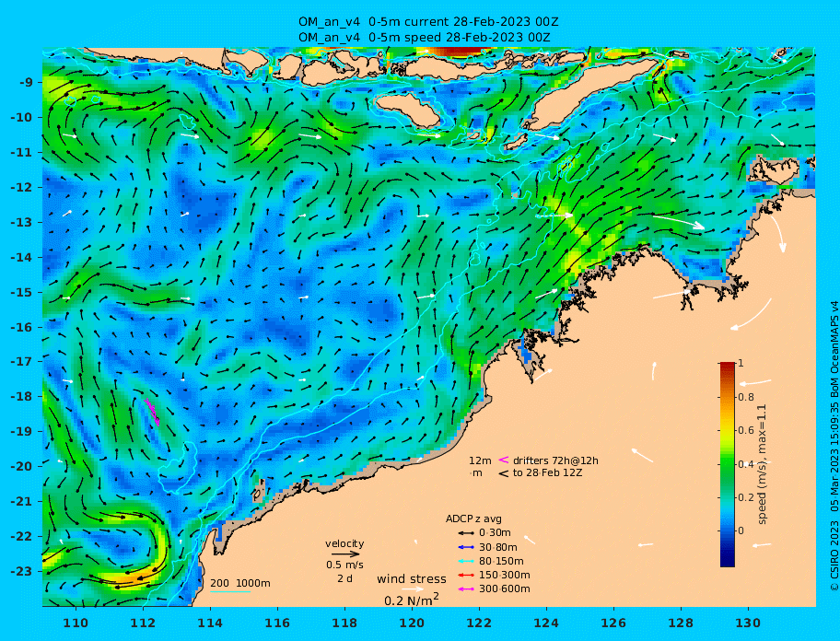Click the 0.4 tick on speed colorbar
Image resolution: width=840 pixels, height=641 pixels.
click(x=747, y=464)
